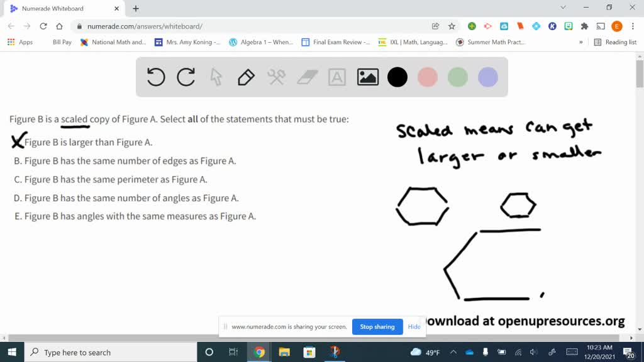Open the Windows Start menu
Screen dimensions: 644x362
click(12, 352)
